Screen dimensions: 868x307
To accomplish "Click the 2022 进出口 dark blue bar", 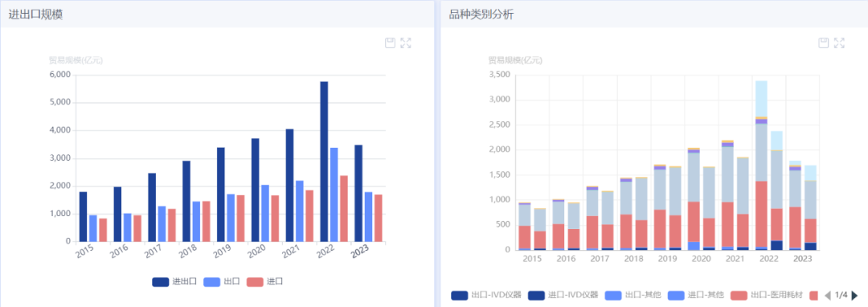I will (x=324, y=162).
